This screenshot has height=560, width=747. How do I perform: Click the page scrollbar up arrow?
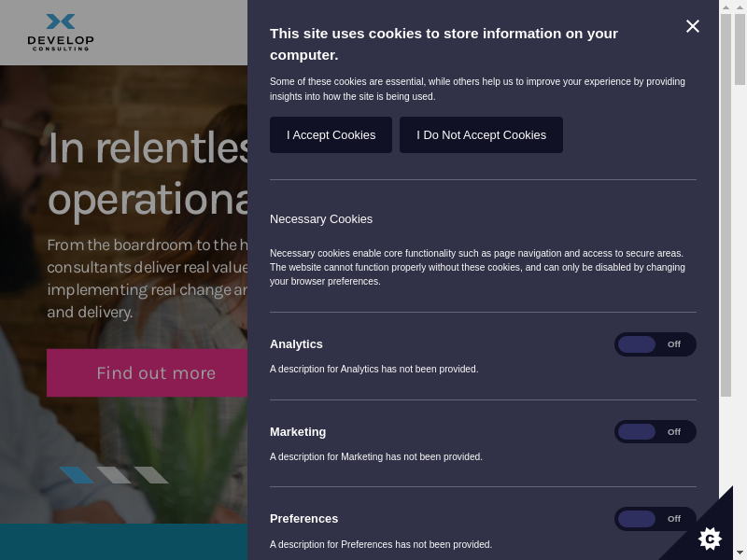pyautogui.click(x=740, y=7)
